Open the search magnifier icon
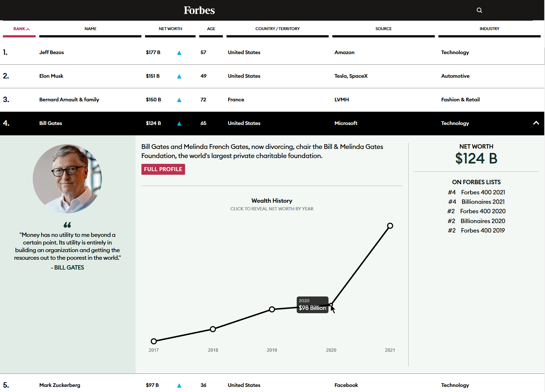 [x=479, y=10]
